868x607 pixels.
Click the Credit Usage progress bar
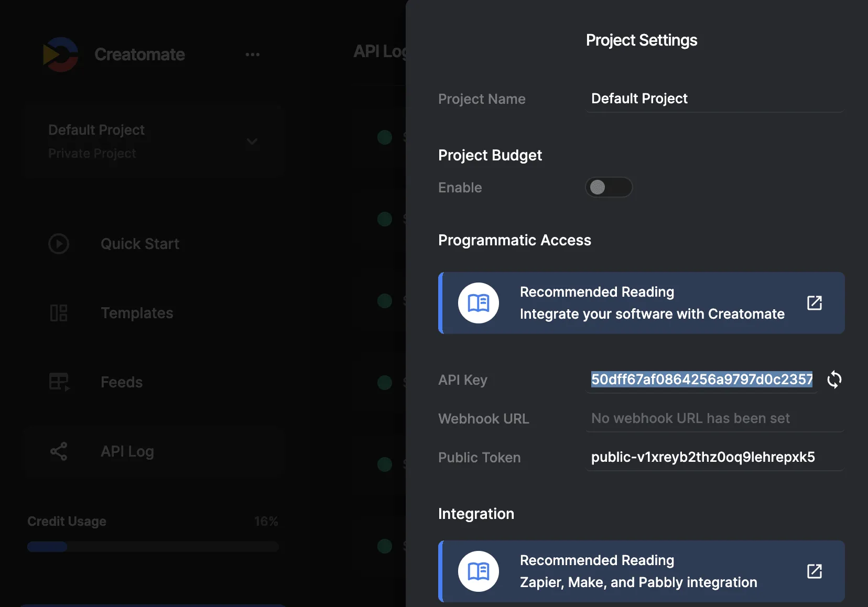coord(153,547)
